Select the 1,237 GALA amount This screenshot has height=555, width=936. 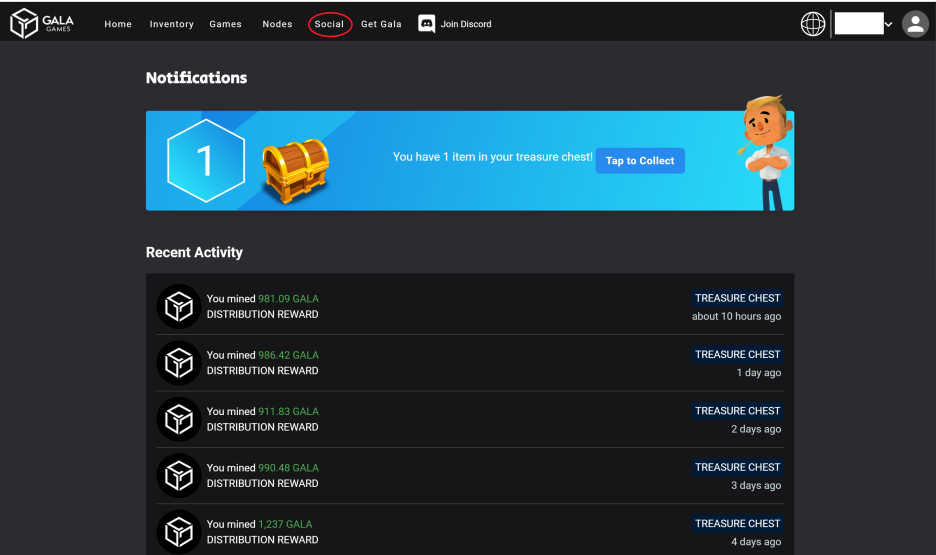pos(285,525)
